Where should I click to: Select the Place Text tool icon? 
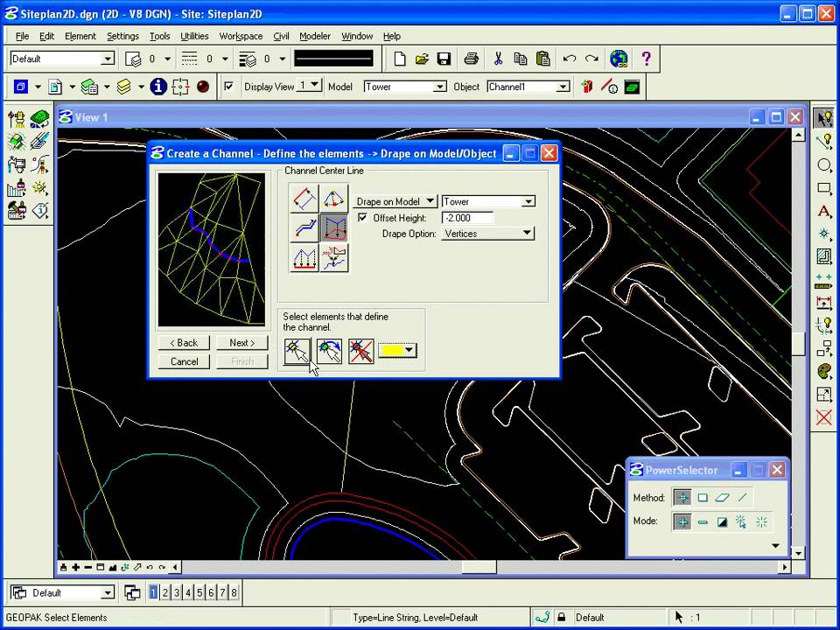[x=824, y=211]
